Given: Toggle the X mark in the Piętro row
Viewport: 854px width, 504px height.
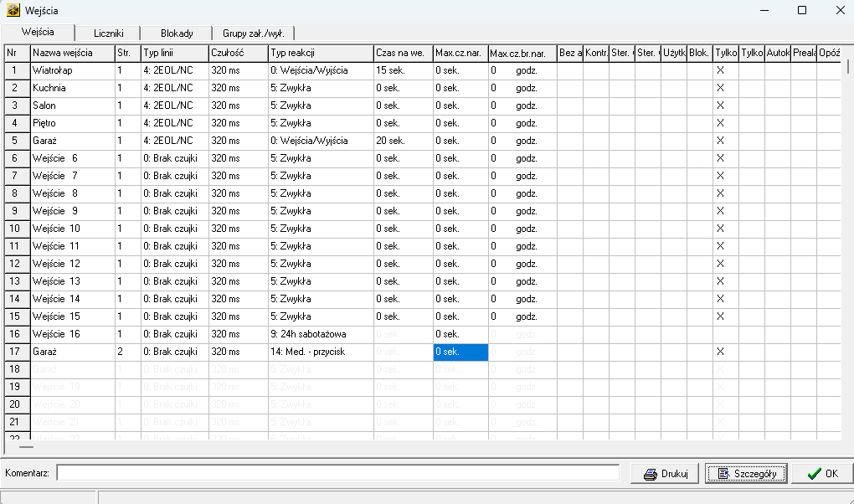Looking at the screenshot, I should (x=720, y=123).
